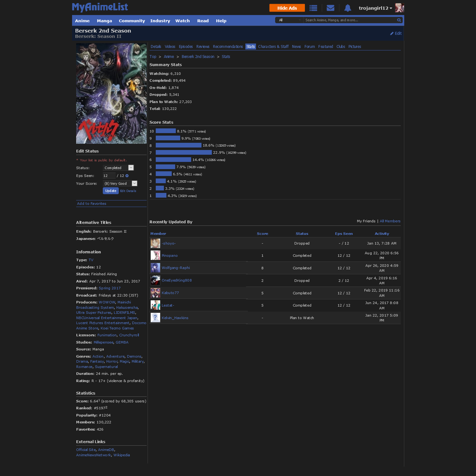Open the Your Score dropdown
Image resolution: width=476 pixels, height=476 pixels.
tap(120, 184)
